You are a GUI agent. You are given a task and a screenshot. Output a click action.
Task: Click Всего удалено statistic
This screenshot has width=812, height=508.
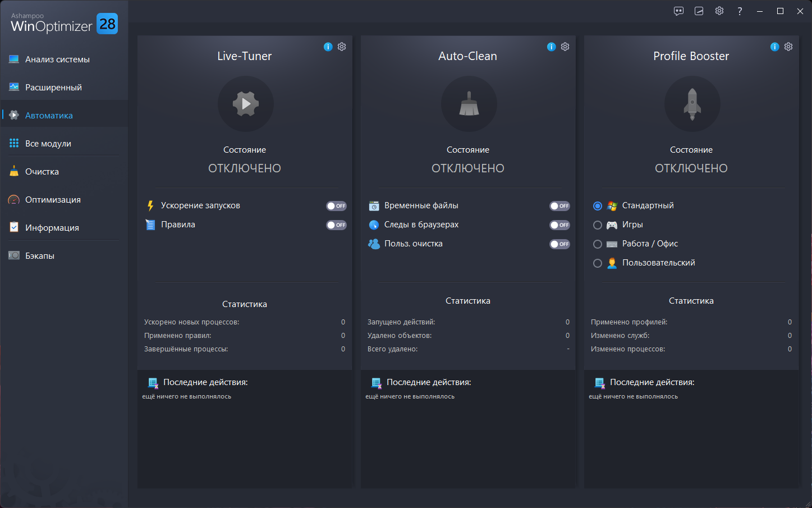468,349
